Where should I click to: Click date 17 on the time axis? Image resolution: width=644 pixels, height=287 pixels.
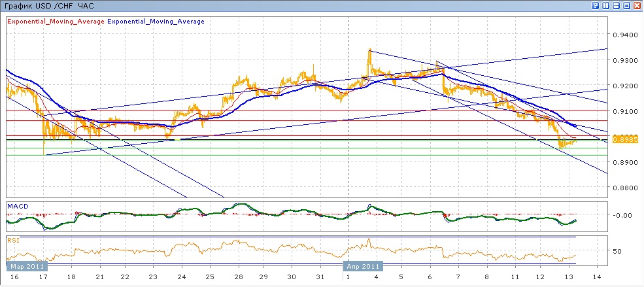(44, 278)
